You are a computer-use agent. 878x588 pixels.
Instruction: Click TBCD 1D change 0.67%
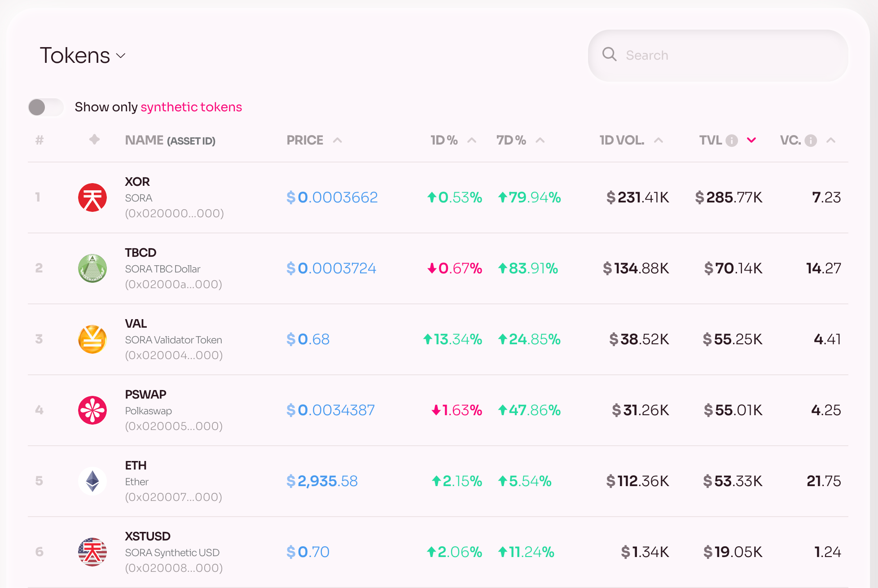pyautogui.click(x=454, y=268)
